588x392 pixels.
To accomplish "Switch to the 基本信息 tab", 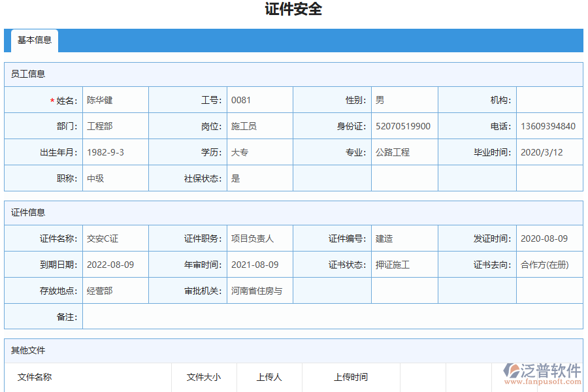I will (35, 41).
